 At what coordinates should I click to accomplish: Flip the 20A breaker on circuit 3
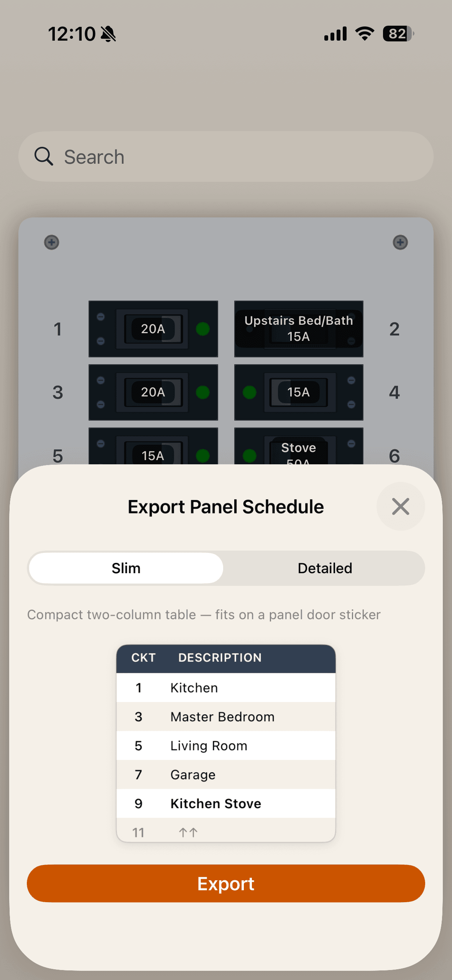(153, 392)
